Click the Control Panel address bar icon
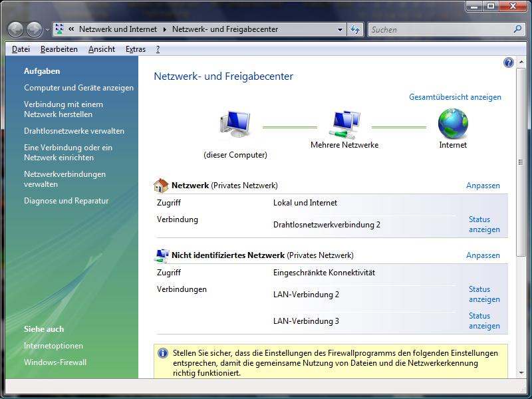 click(x=59, y=29)
